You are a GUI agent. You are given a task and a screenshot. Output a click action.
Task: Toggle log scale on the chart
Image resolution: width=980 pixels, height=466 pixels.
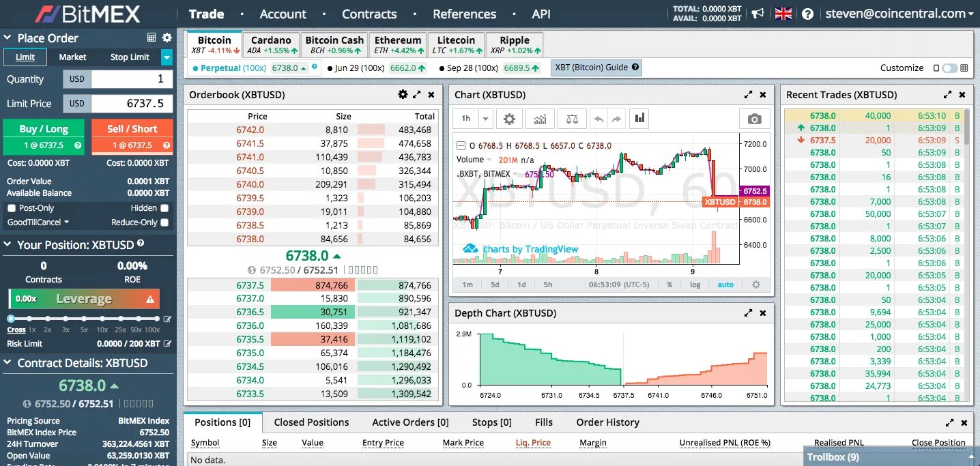pos(695,285)
